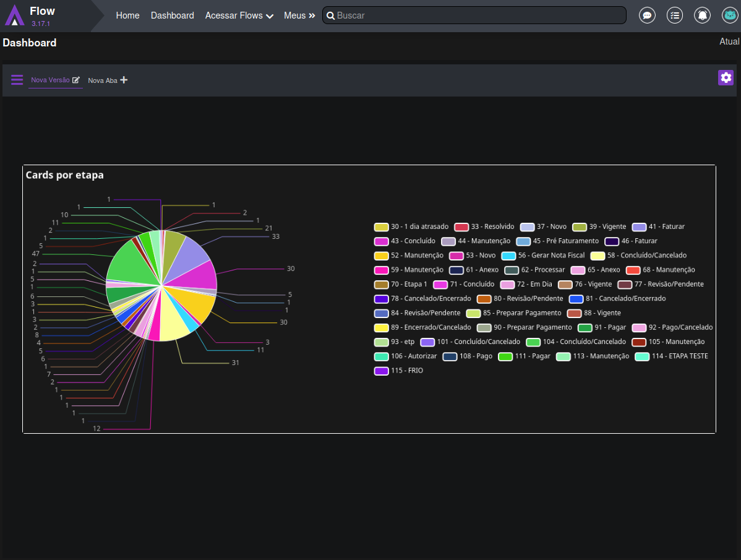Switch to the Nova Versão tab
This screenshot has height=560, width=741.
[x=50, y=80]
